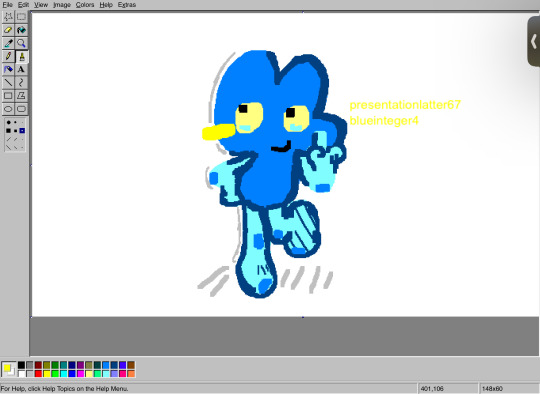Viewport: 540px width, 394px height.
Task: Choose the large round brush shape
Action: click(x=9, y=122)
